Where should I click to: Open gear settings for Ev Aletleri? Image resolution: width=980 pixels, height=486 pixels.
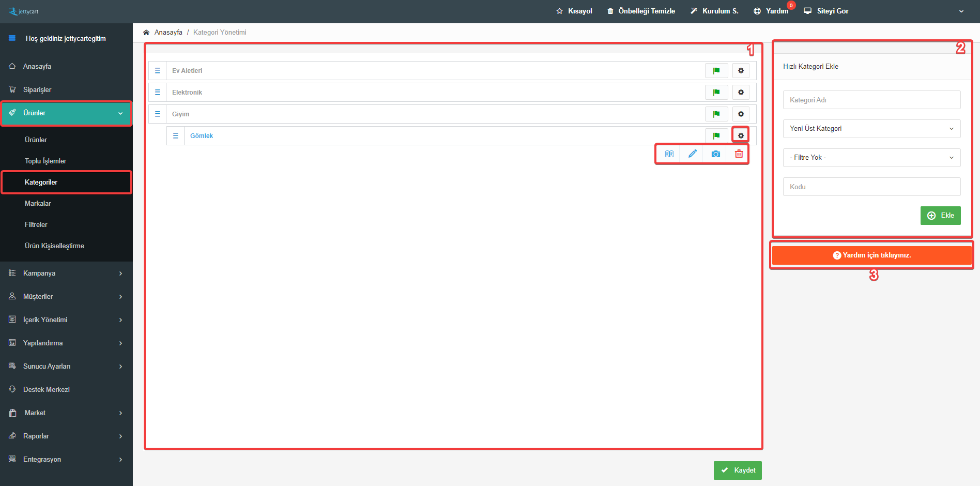(741, 71)
